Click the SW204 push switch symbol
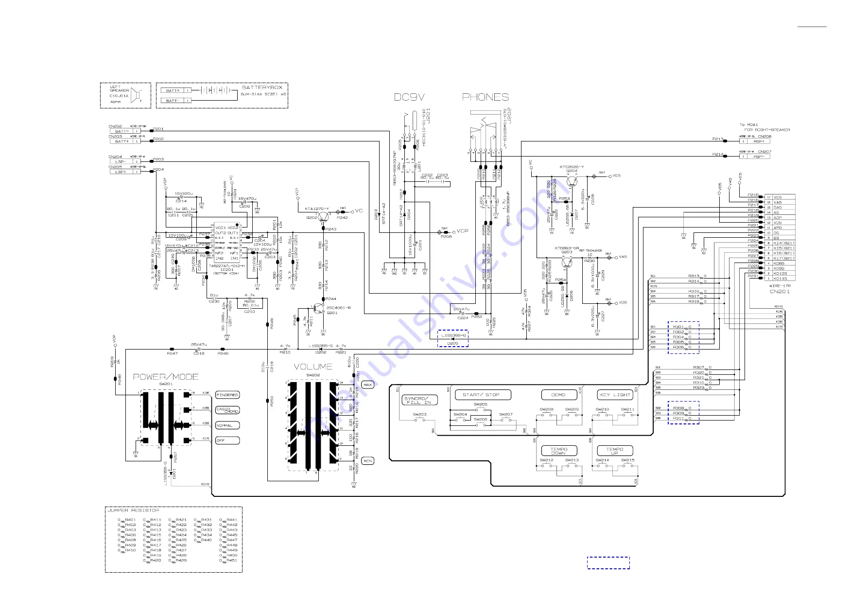 [x=460, y=420]
